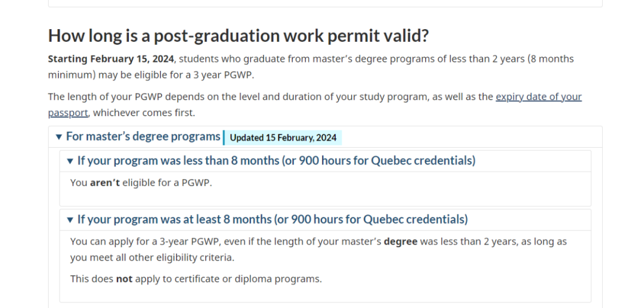The image size is (644, 308).
Task: Click the "Updated 15 February, 2024" badge
Action: pos(283,138)
